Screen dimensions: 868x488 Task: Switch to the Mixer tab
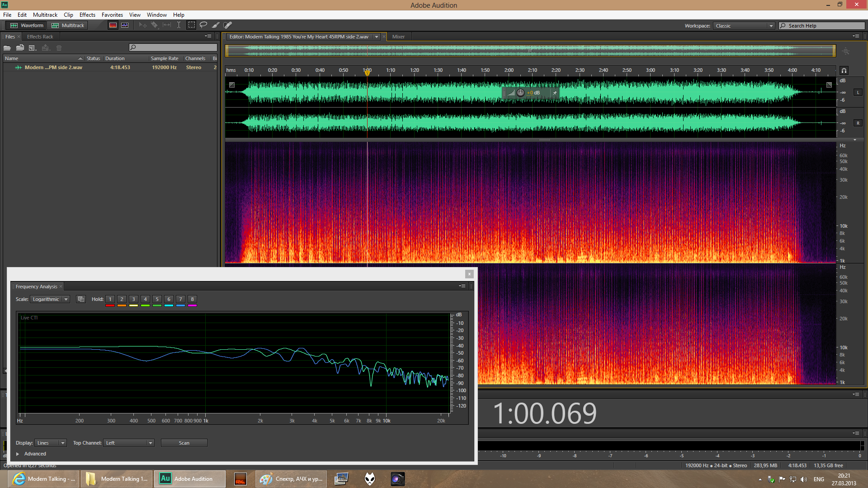point(398,37)
